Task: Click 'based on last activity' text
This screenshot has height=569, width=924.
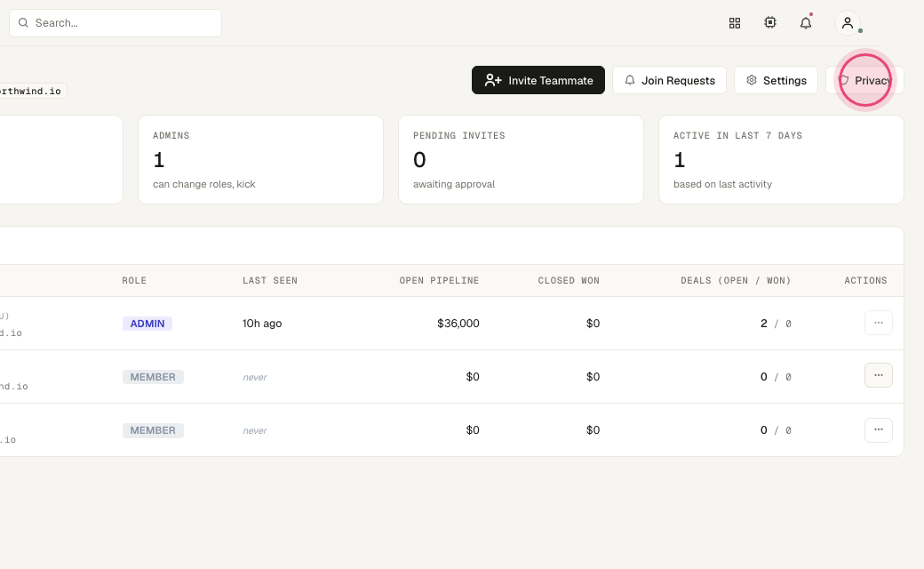Action: (722, 184)
